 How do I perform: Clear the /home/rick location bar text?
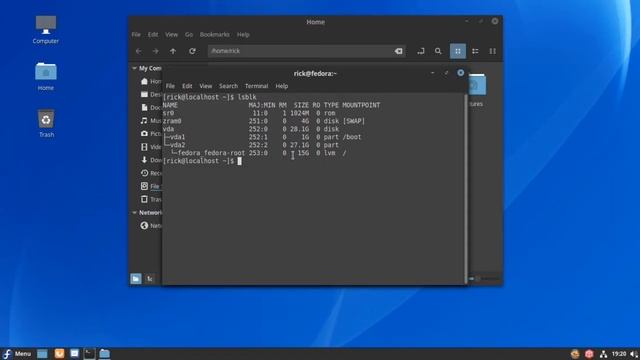point(398,51)
